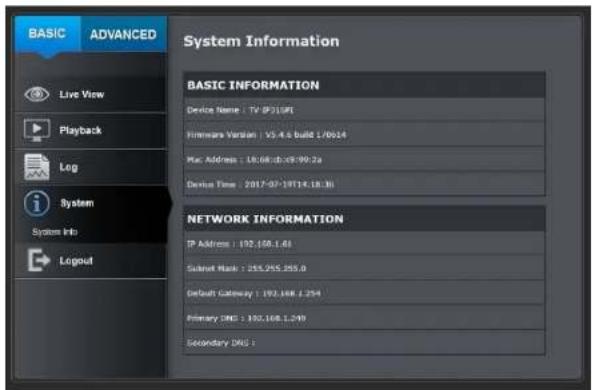The image size is (592, 390).
Task: Click the BASIC INFORMATION section header
Action: (364, 85)
